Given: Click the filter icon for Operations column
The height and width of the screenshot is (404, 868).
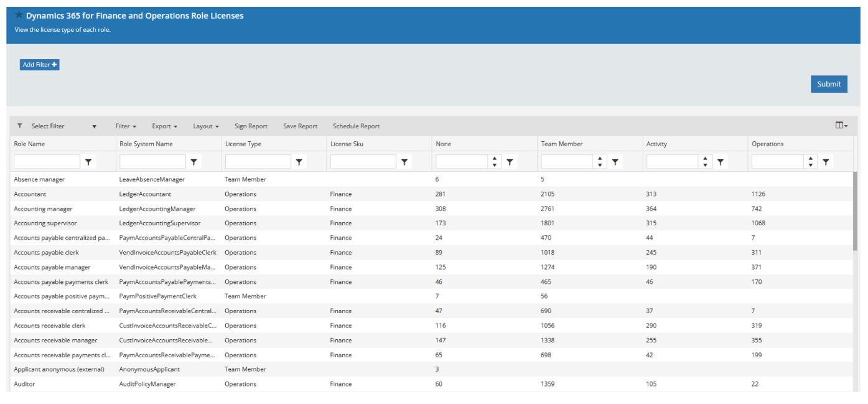Looking at the screenshot, I should coord(826,162).
